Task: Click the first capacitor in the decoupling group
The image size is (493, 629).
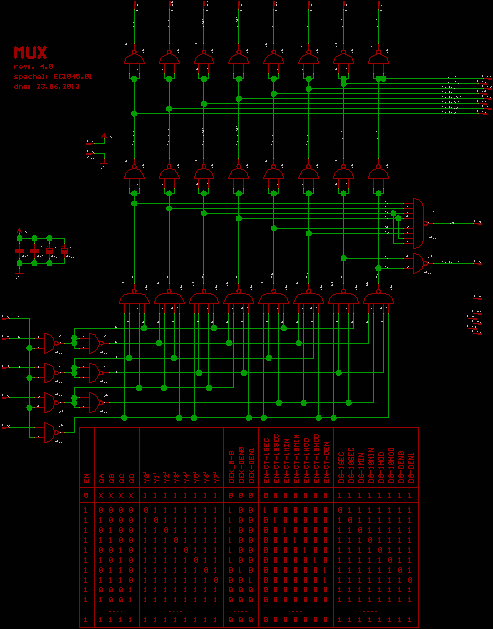Action: tap(20, 251)
